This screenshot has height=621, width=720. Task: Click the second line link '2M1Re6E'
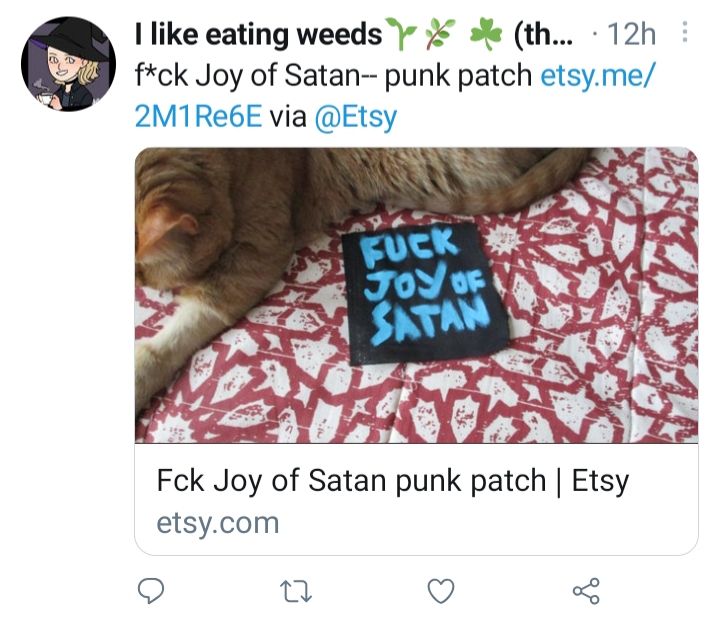(198, 116)
